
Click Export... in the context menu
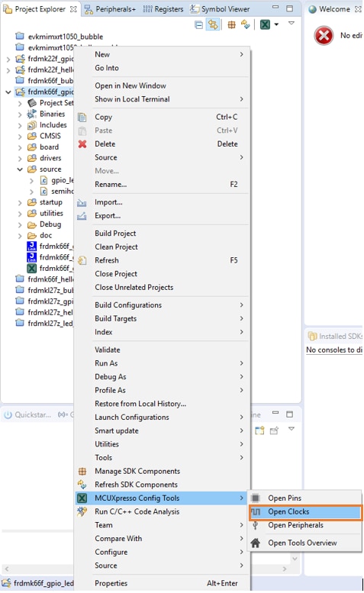(x=162, y=216)
